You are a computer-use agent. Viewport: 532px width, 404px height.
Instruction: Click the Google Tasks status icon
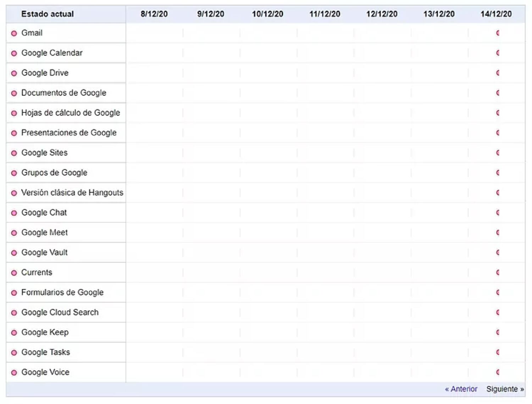click(14, 353)
